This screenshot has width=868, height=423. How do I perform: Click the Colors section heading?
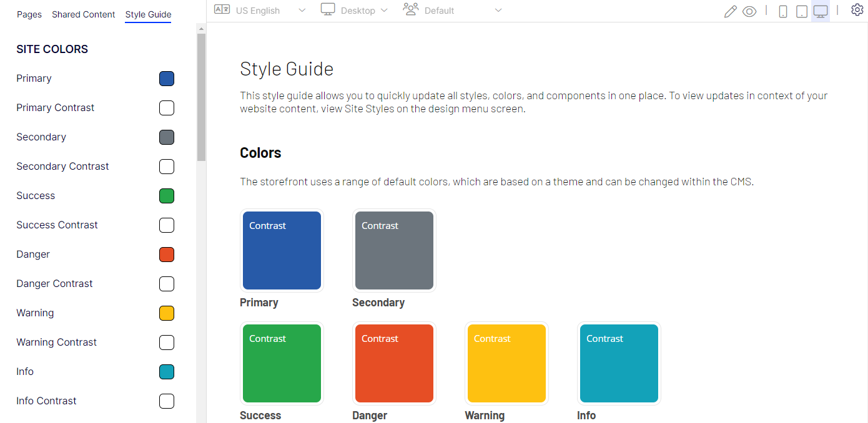(260, 153)
